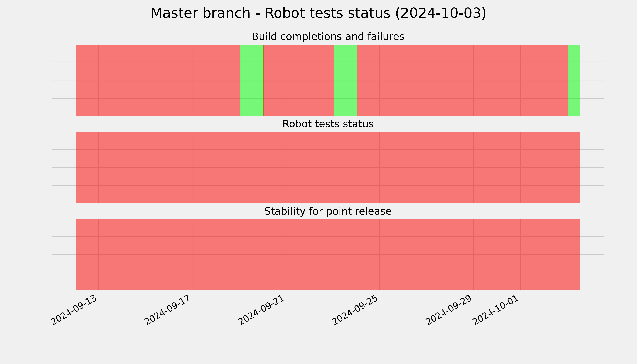Click the first green band in the build chart
This screenshot has height=364, width=637.
coord(252,80)
